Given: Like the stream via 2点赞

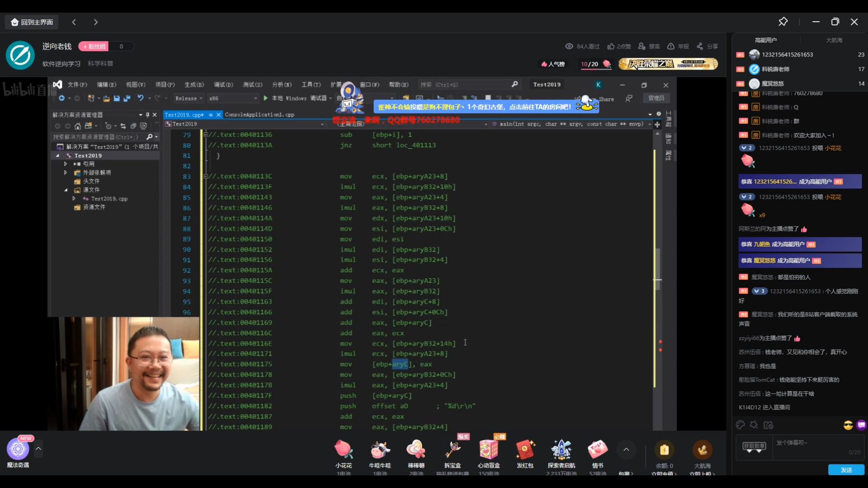Looking at the screenshot, I should [619, 46].
